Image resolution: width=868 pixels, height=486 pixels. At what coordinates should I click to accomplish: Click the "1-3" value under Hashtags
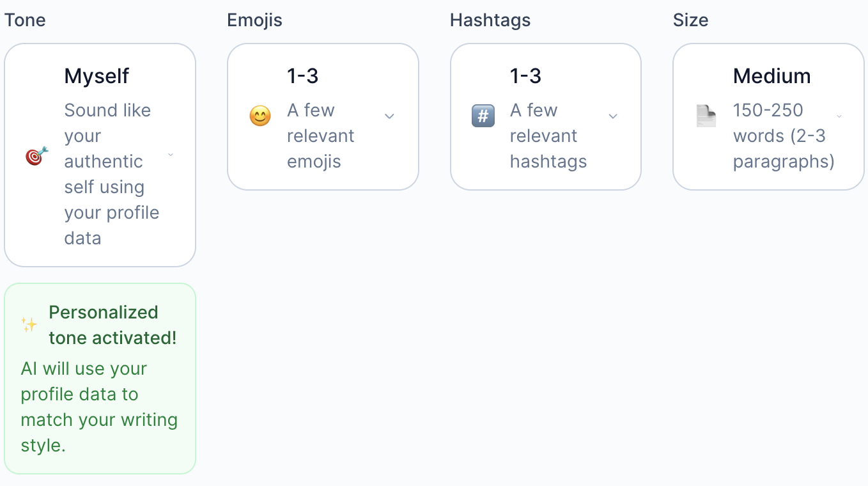click(x=525, y=76)
